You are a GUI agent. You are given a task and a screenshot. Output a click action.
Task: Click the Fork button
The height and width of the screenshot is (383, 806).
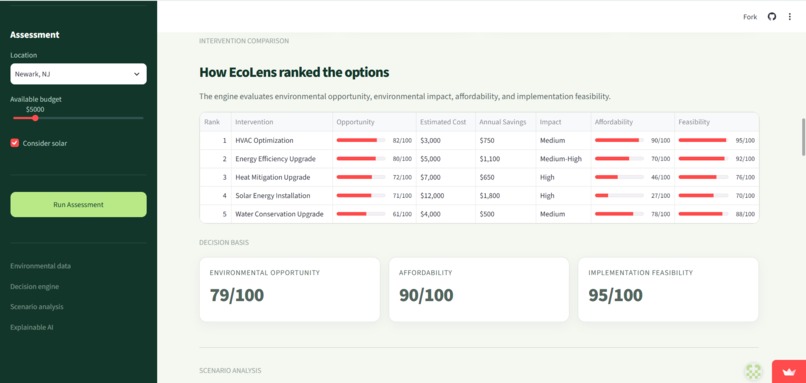(x=750, y=17)
